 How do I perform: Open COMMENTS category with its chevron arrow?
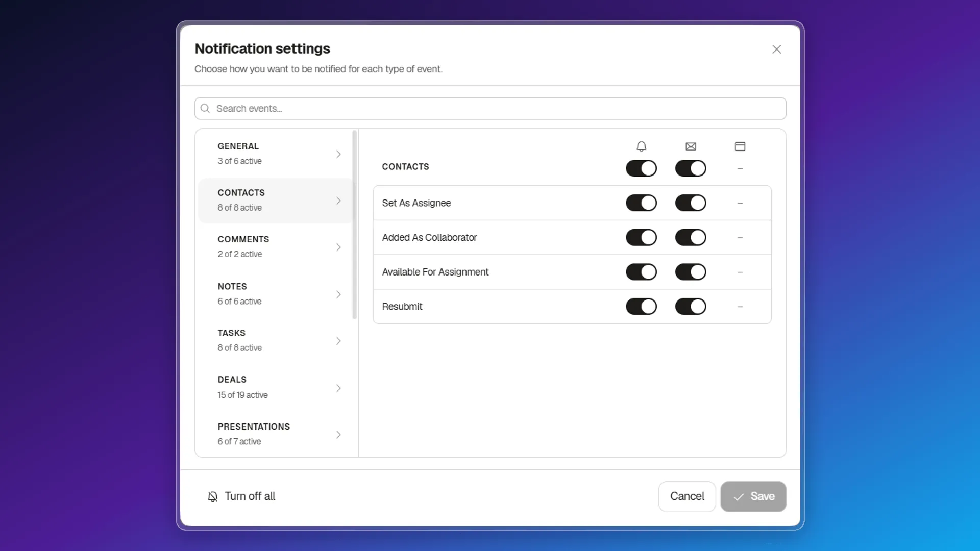[x=338, y=247]
